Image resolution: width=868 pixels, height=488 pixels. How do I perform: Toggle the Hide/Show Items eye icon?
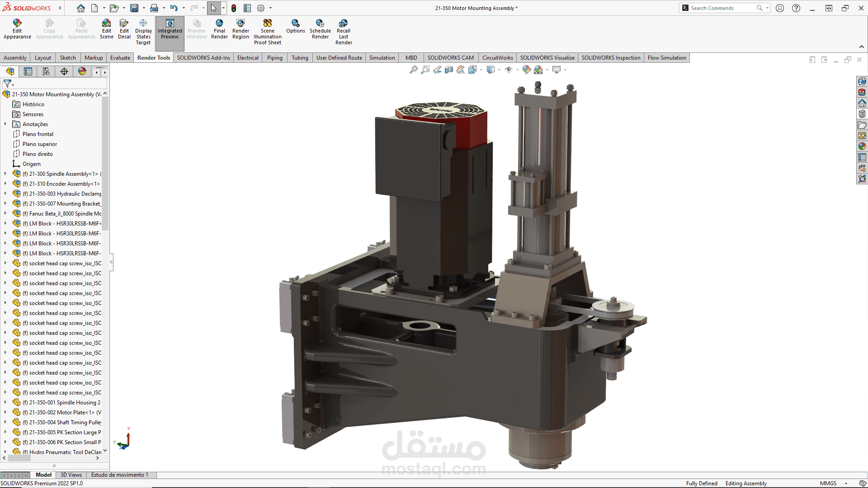click(509, 70)
